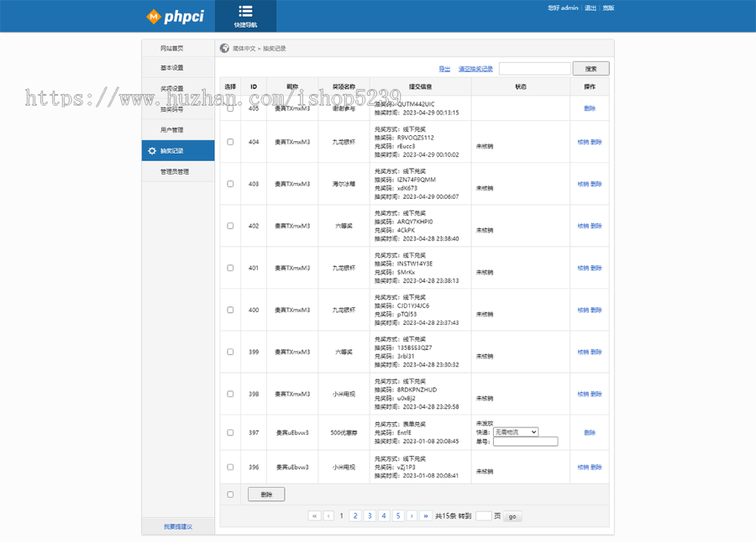Select the checkbox for record 396

click(x=230, y=467)
